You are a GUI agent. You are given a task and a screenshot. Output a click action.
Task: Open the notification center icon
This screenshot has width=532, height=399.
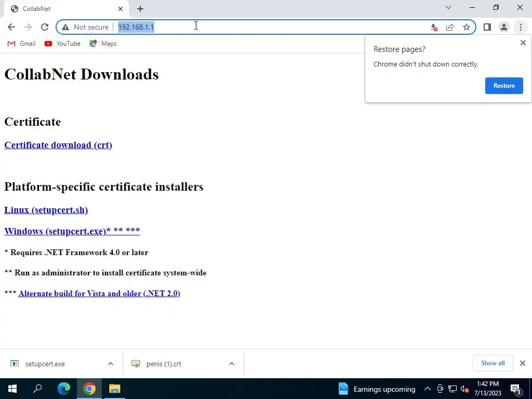point(516,389)
